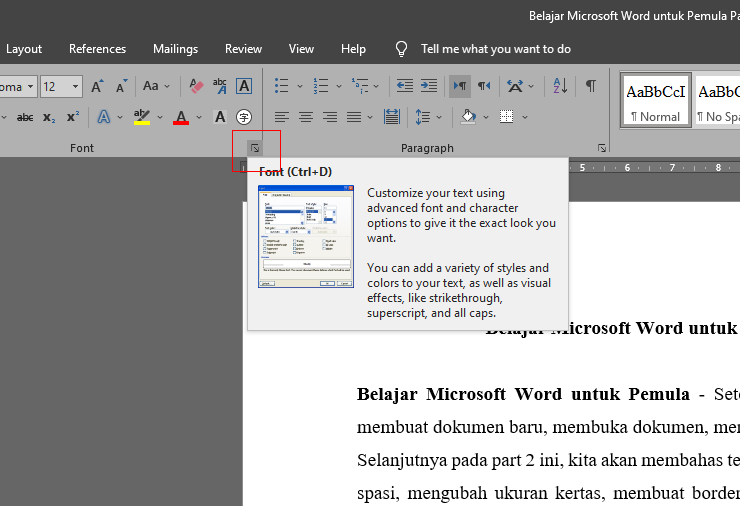Image resolution: width=740 pixels, height=506 pixels.
Task: Open the Paragraph settings dialog launcher
Action: pos(601,148)
